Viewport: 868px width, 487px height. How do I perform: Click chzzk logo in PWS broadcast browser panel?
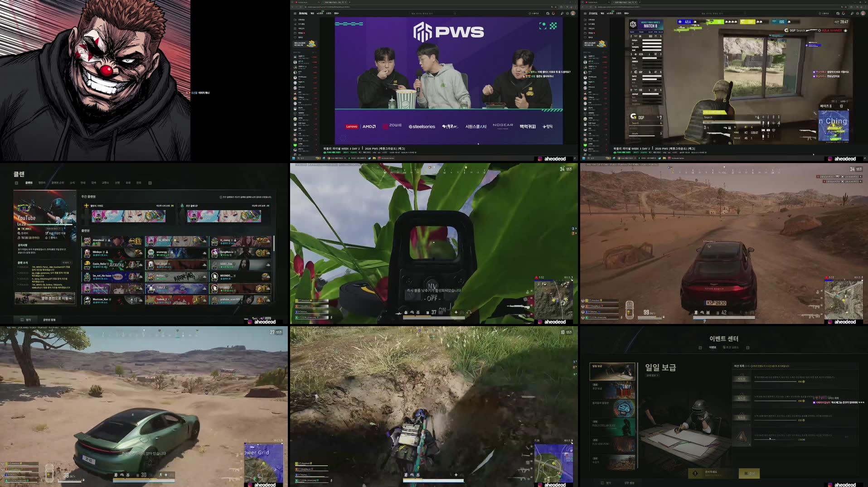click(x=303, y=14)
